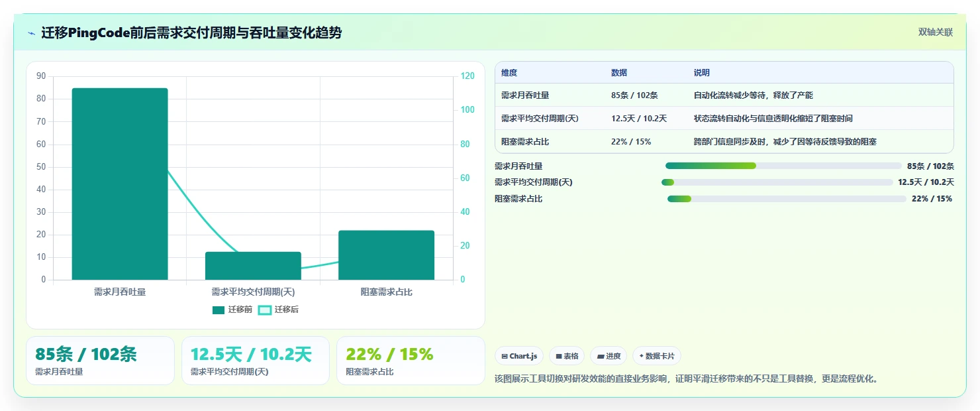This screenshot has width=980, height=411.
Task: Click 状态流转自动化与信息透明化缩短了阻塞时间 description
Action: tap(773, 119)
